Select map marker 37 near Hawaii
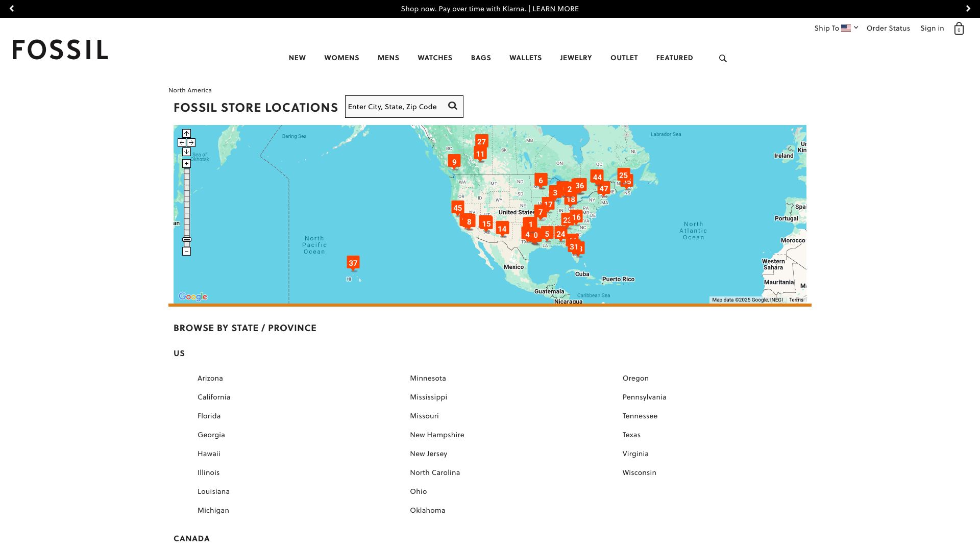 pos(353,263)
